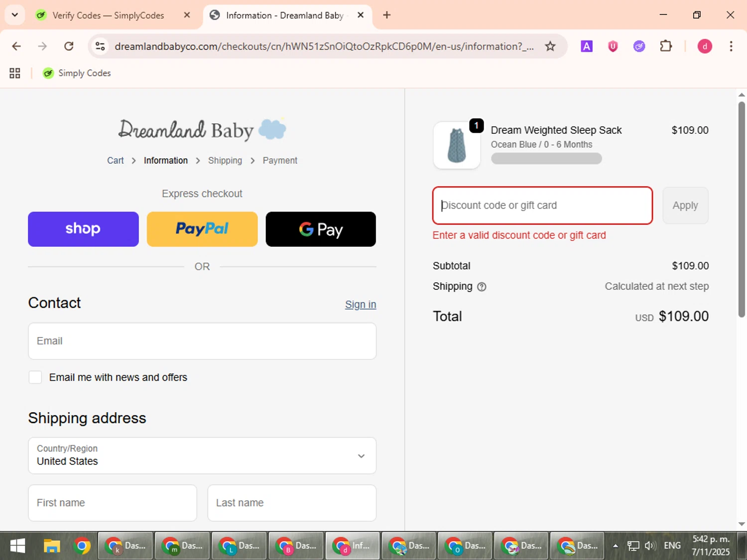Switch to the taskbar Chrome window 'Inf...'
Viewport: 747px width, 560px height.
pyautogui.click(x=353, y=546)
